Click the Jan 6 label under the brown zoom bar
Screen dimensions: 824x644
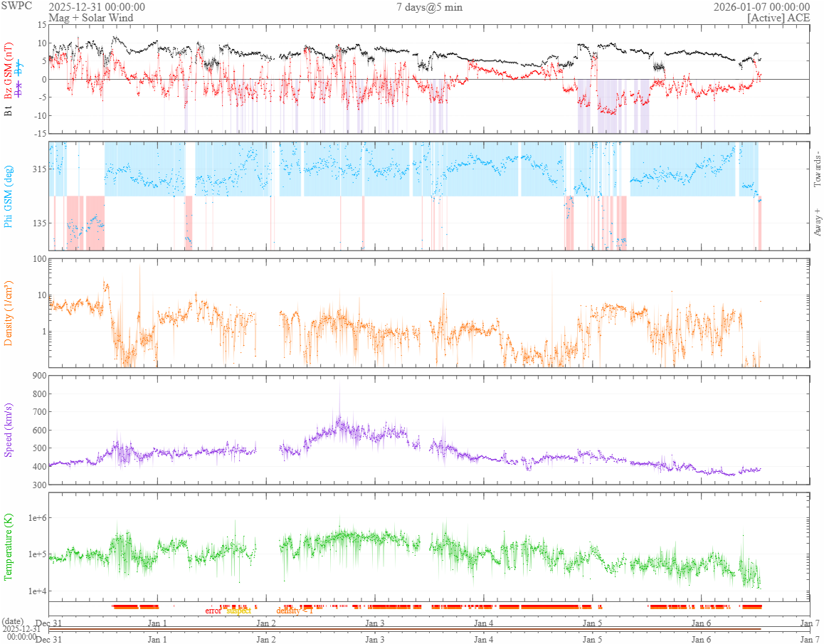(701, 639)
